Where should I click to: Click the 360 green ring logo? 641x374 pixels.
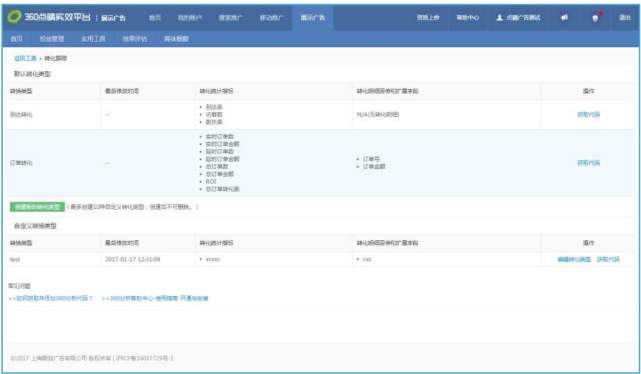click(14, 17)
